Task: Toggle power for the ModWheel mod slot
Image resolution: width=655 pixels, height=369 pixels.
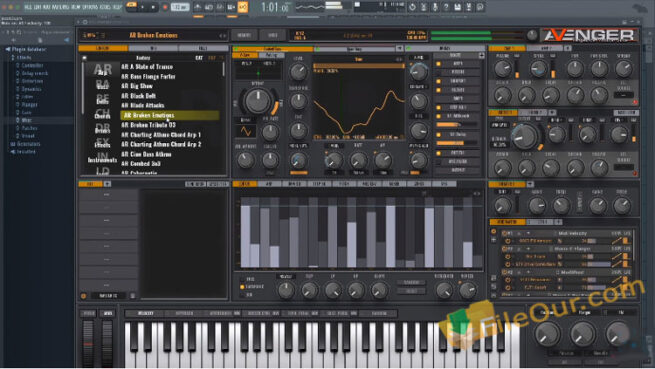Action: [504, 272]
